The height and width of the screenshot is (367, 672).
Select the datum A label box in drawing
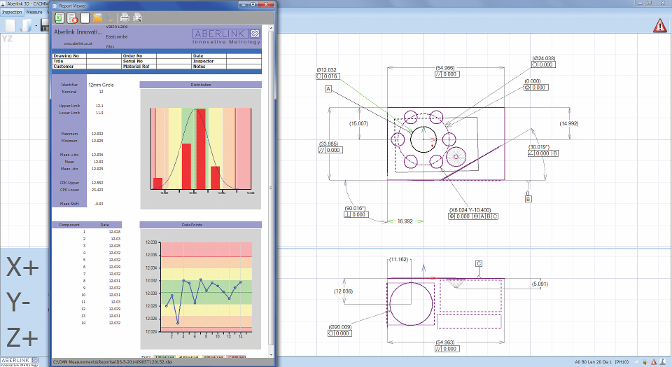coord(329,89)
